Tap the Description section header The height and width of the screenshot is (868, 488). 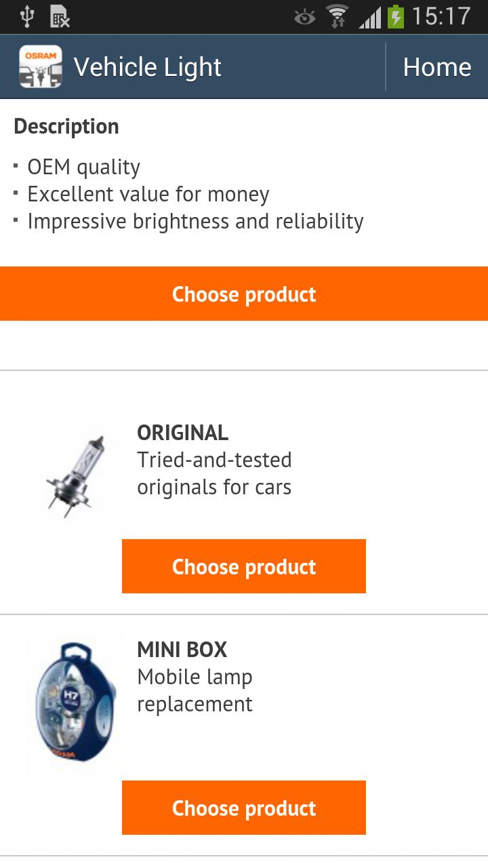tap(66, 126)
